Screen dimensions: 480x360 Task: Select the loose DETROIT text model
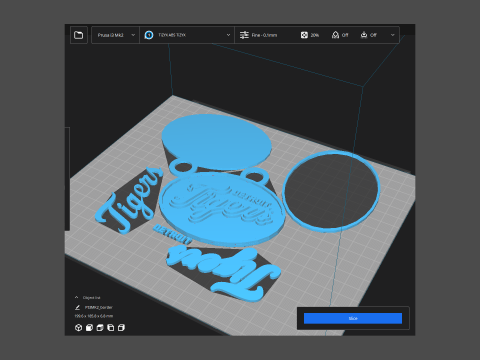pyautogui.click(x=172, y=235)
